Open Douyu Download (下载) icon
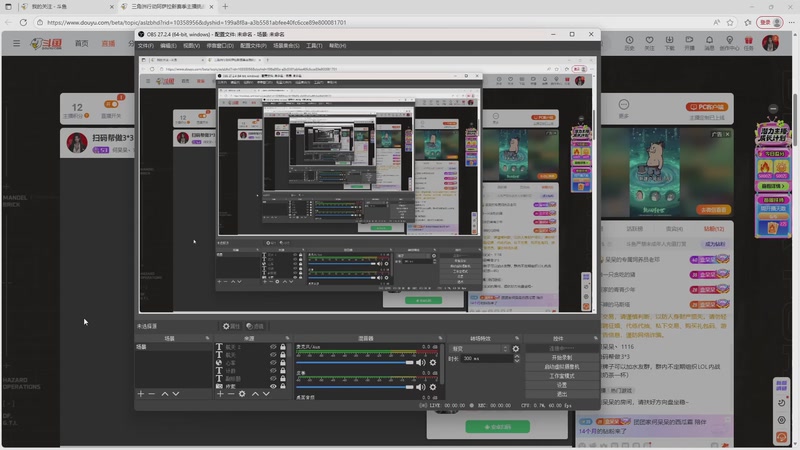The width and height of the screenshot is (800, 450). 669,43
